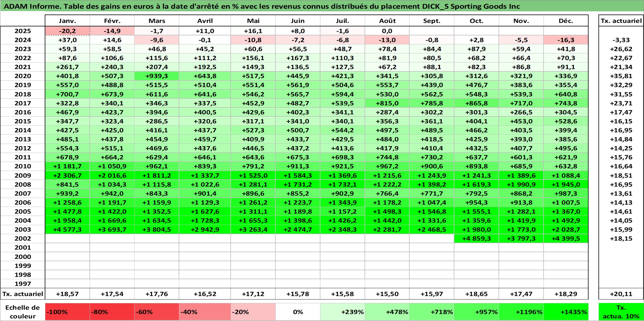
Task: Click cell value +3 797,3
Action: (x=521, y=239)
